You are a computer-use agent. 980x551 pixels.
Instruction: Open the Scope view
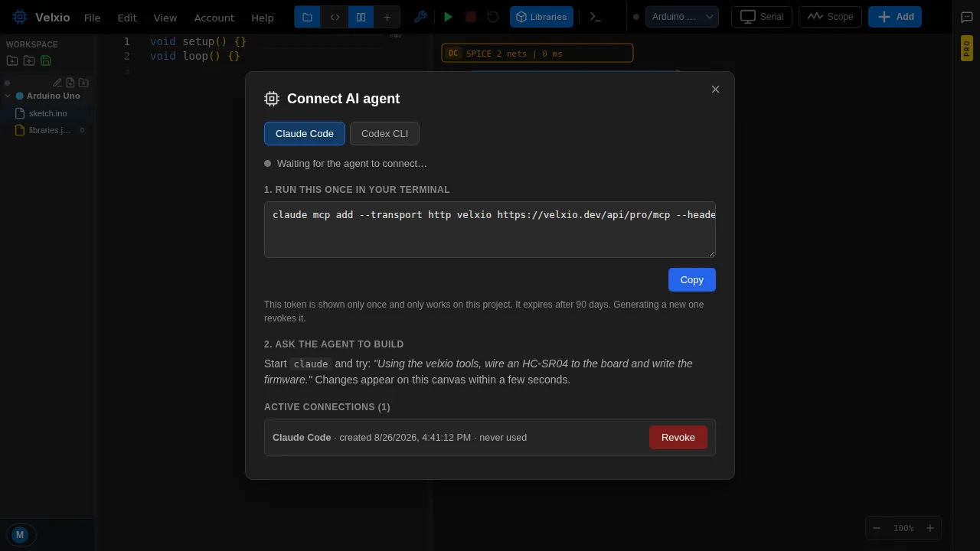tap(831, 17)
